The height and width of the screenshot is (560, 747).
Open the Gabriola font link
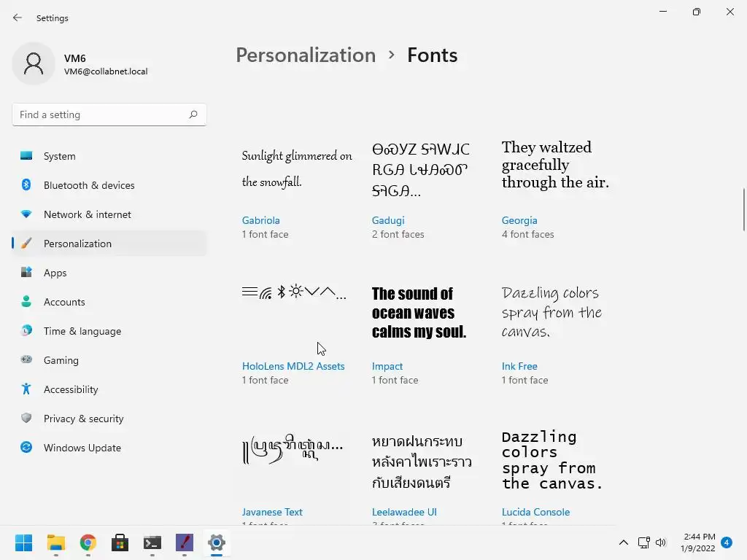click(260, 220)
